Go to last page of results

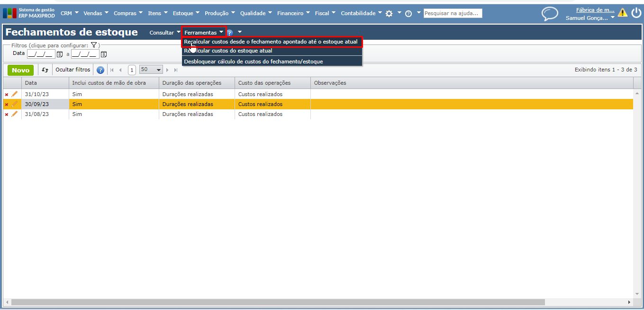pos(176,70)
